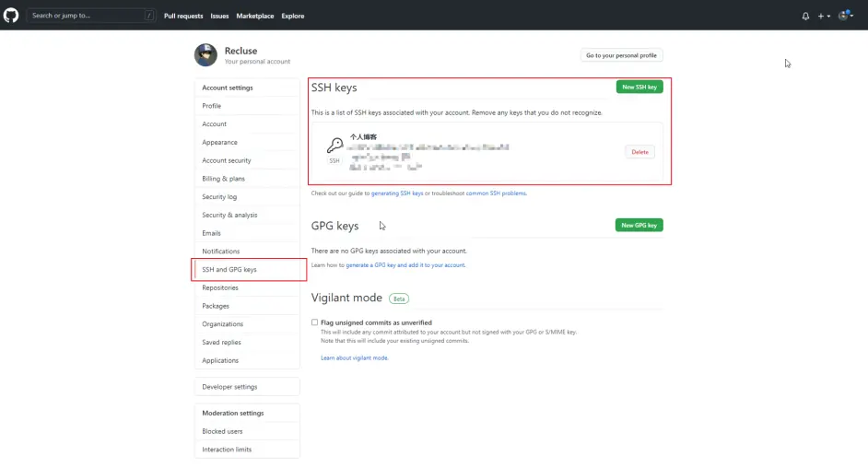
Task: Click the Beta badge beside Vigilant mode
Action: point(399,298)
